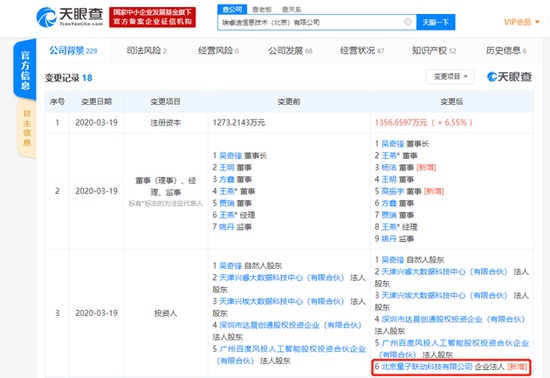
Task: Run the search with 天眼一下 button
Action: (x=436, y=22)
